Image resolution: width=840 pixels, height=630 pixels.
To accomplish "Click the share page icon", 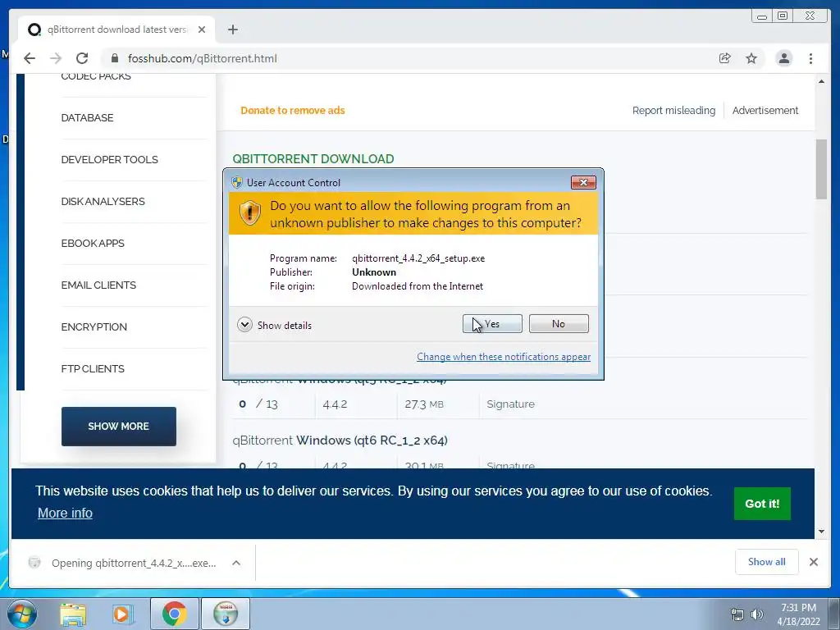I will click(725, 58).
